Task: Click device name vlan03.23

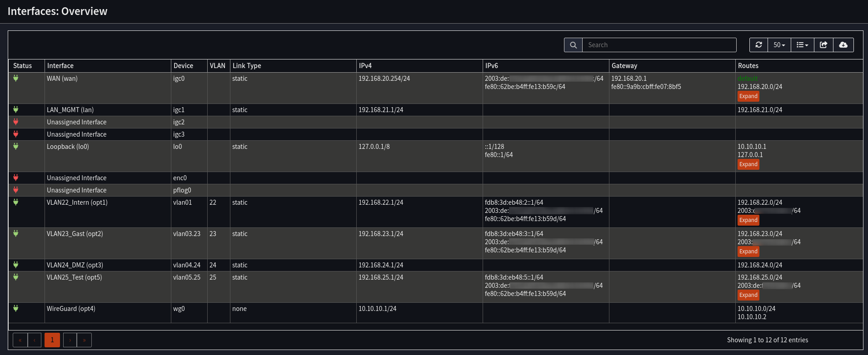Action: coord(187,234)
